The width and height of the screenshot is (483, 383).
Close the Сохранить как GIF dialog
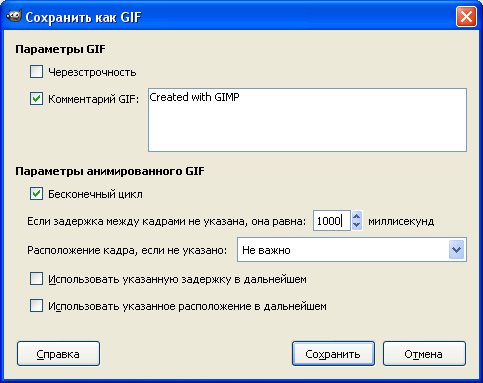pyautogui.click(x=466, y=16)
